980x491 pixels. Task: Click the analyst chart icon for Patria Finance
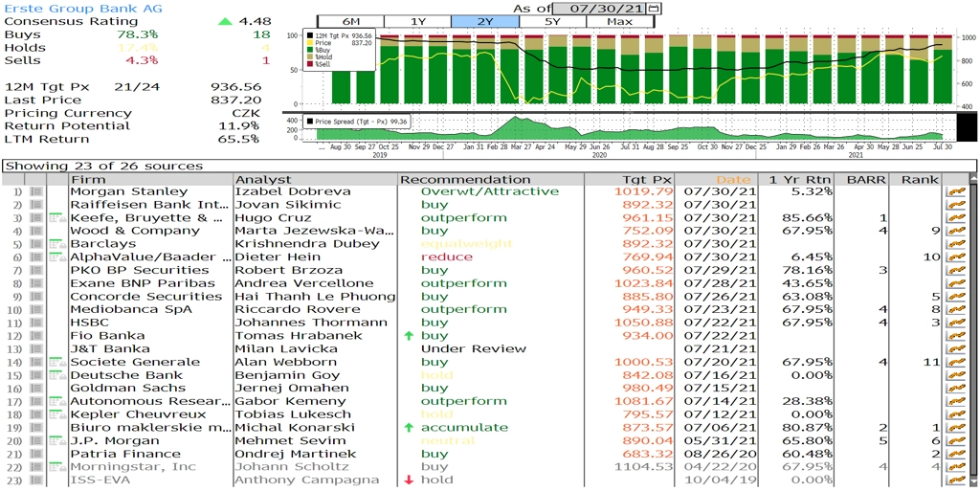click(x=956, y=454)
